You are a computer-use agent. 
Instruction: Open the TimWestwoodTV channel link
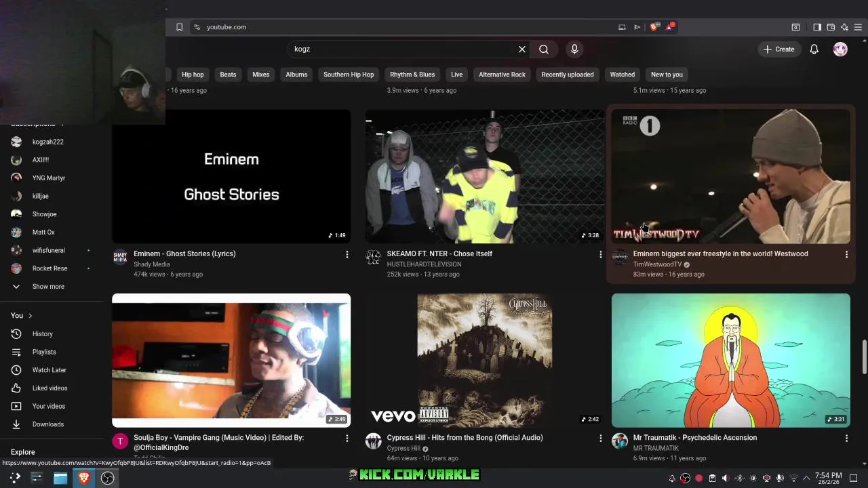tap(657, 264)
